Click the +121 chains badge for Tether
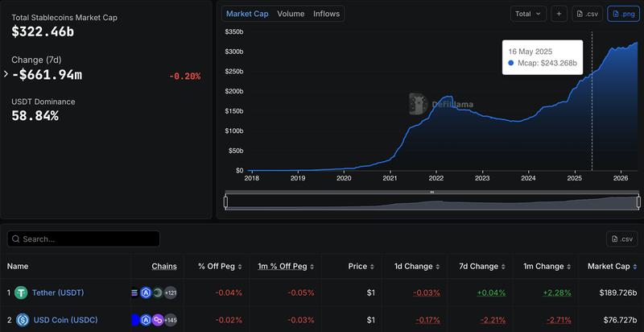 pos(171,293)
